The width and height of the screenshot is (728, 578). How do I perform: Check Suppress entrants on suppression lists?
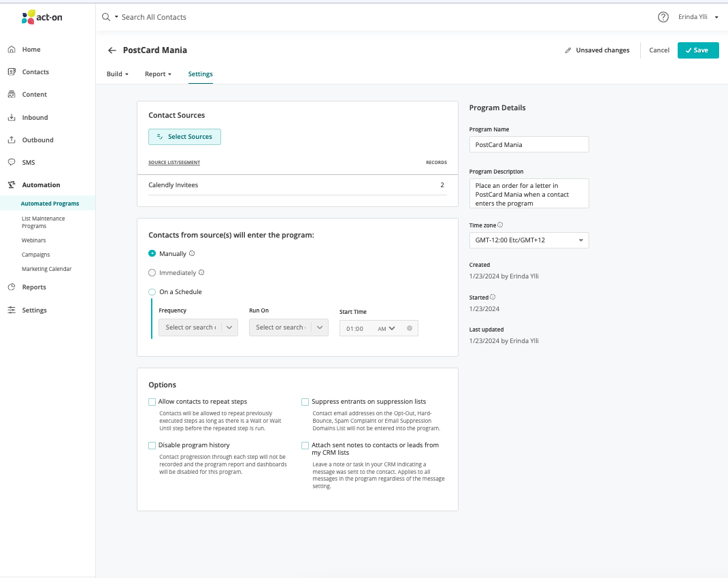coord(305,402)
